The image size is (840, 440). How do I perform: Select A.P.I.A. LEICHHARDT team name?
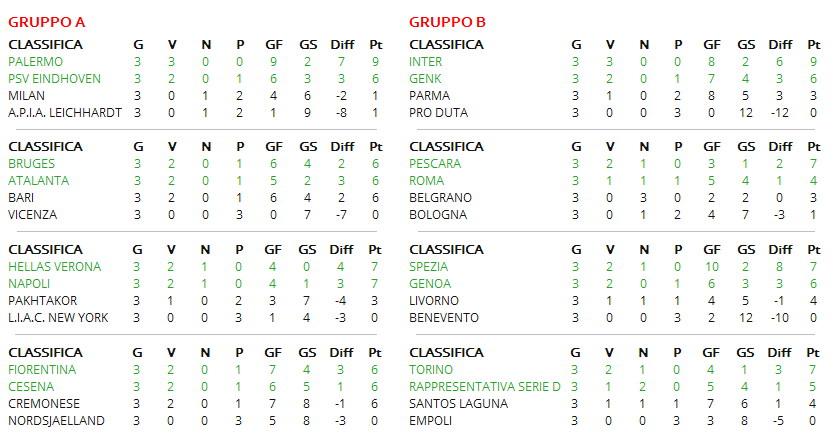[x=65, y=113]
